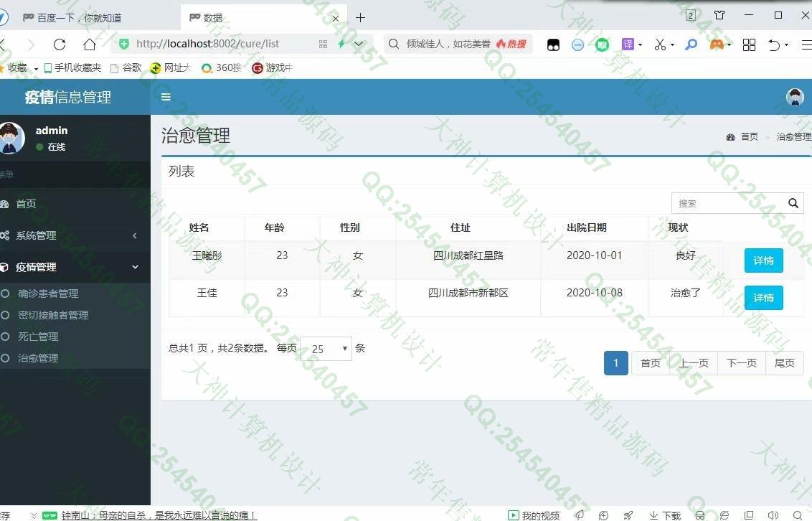Open the 游戏中 bookmark

[x=273, y=68]
